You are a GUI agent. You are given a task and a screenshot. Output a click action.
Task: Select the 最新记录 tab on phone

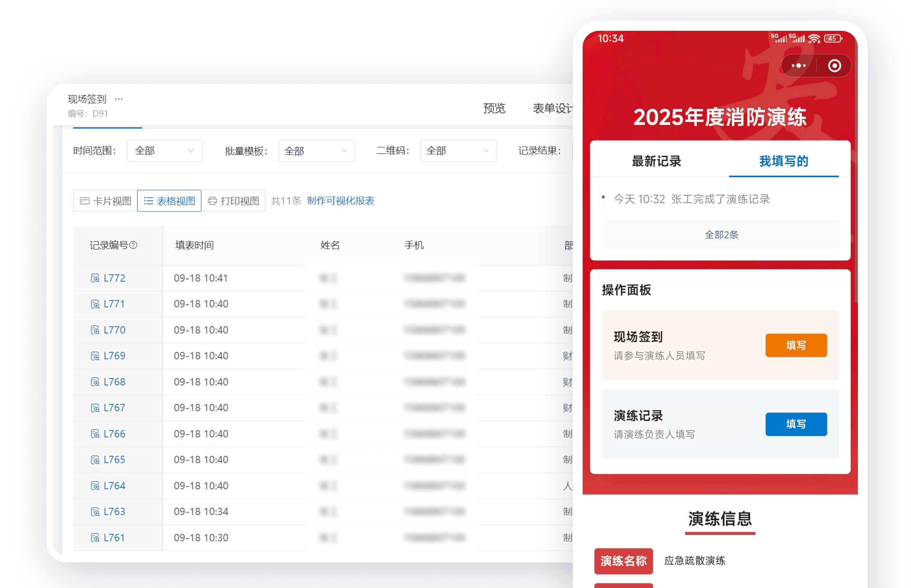tap(656, 161)
